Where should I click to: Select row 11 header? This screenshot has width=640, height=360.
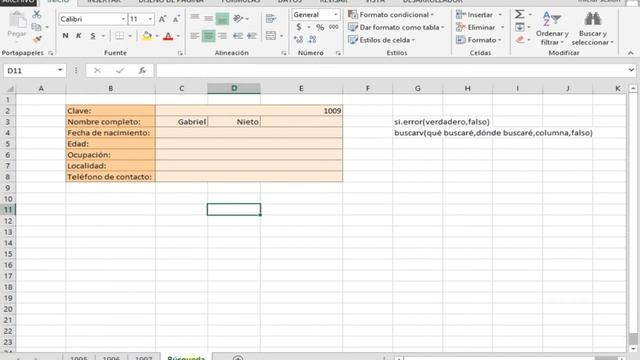tap(8, 210)
